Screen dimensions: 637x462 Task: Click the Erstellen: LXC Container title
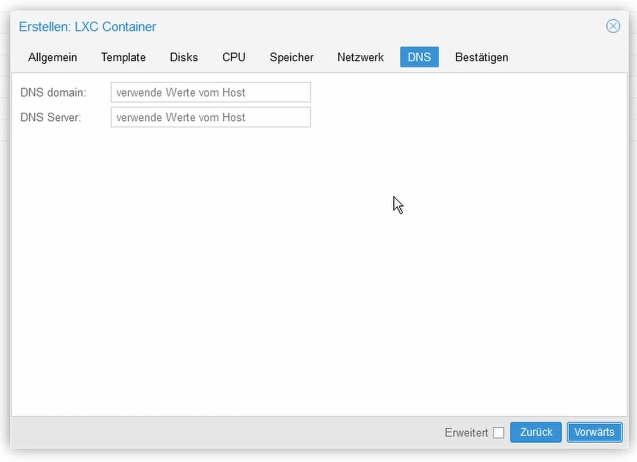[x=87, y=27]
